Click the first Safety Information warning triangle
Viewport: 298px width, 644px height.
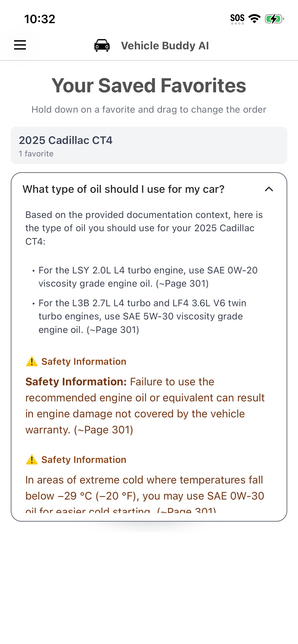pyautogui.click(x=32, y=361)
